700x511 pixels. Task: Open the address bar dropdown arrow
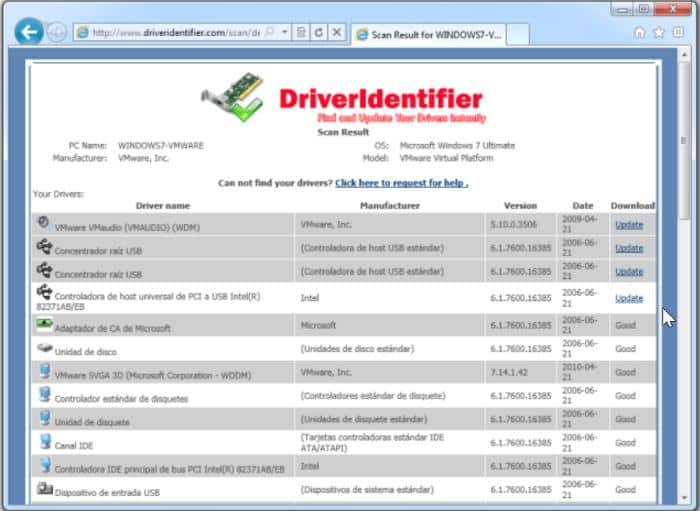click(x=284, y=32)
